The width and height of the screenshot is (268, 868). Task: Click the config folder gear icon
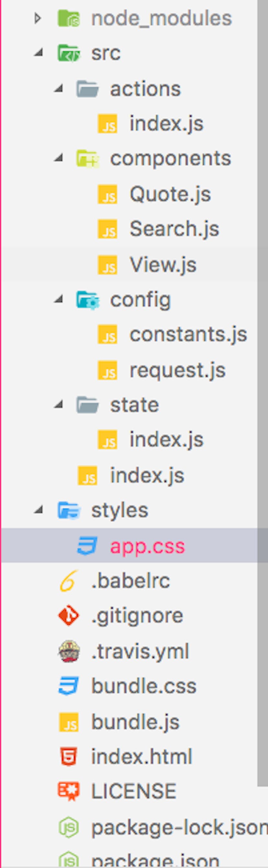coord(88,300)
